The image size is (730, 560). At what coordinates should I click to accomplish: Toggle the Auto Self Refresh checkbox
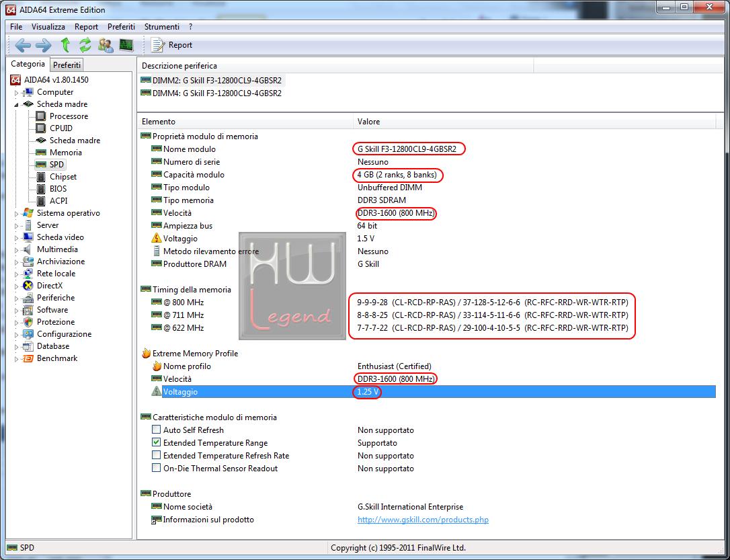point(157,429)
